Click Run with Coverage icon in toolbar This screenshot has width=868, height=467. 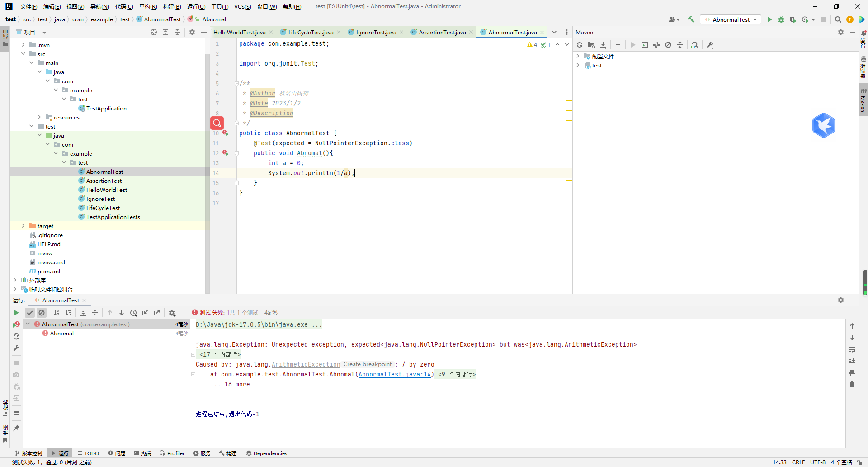pos(793,19)
